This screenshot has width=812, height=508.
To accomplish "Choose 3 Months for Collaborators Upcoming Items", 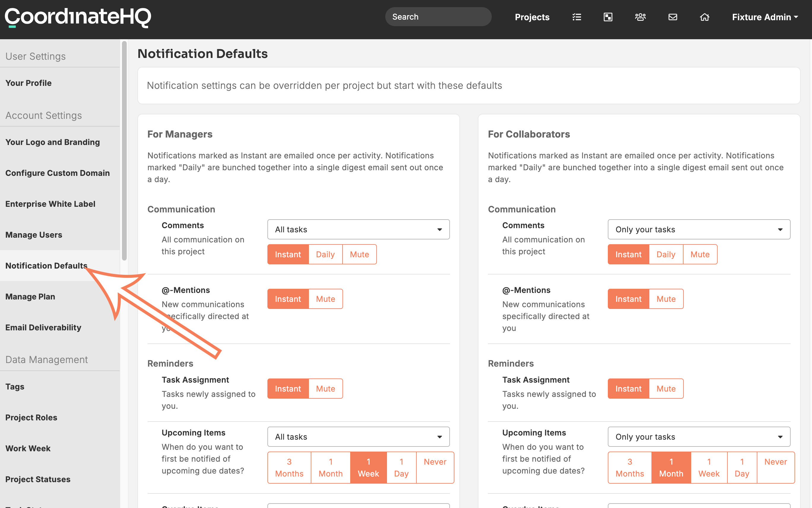I will [629, 468].
